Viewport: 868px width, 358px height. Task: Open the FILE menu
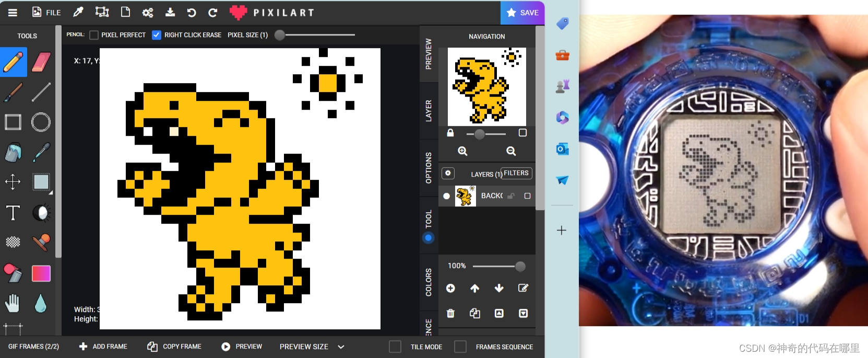point(46,13)
